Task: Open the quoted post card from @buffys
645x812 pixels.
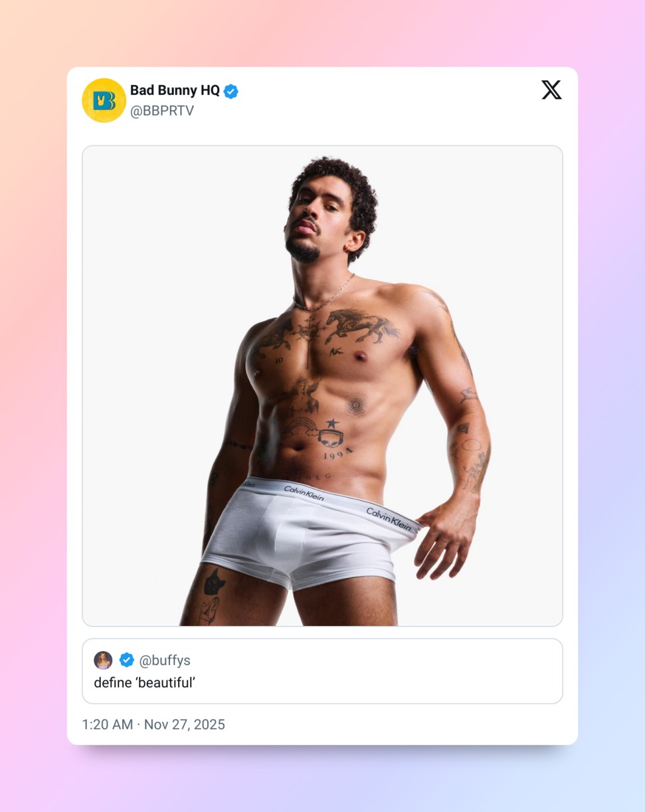Action: tap(399, 671)
